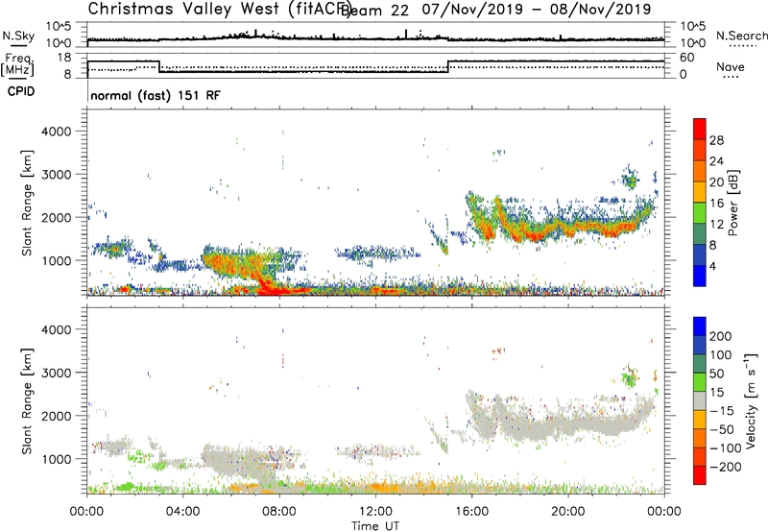Click the 'Power [dB]' colorbar title

point(732,203)
